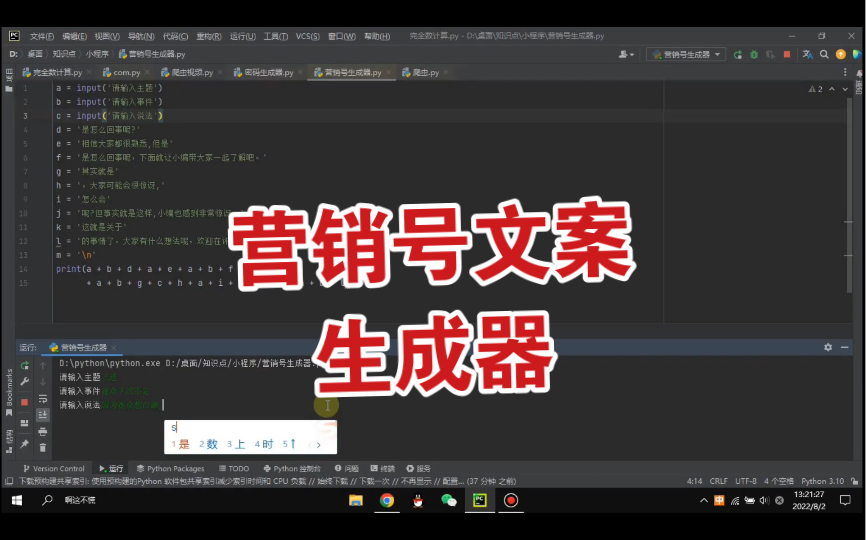Screen dimensions: 866x540
Task: Pin the Run tab with pin icon
Action: (24, 444)
